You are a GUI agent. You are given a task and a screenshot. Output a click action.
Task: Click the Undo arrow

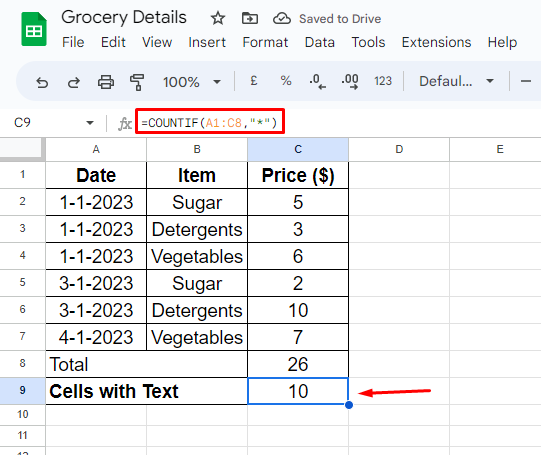[x=42, y=82]
